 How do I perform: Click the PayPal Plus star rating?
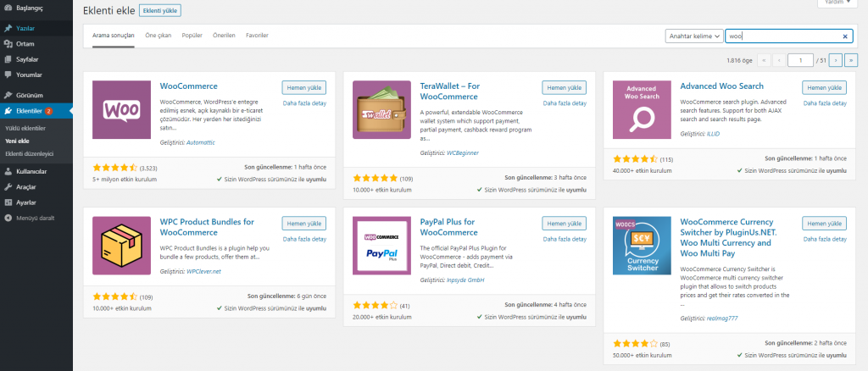pos(375,305)
